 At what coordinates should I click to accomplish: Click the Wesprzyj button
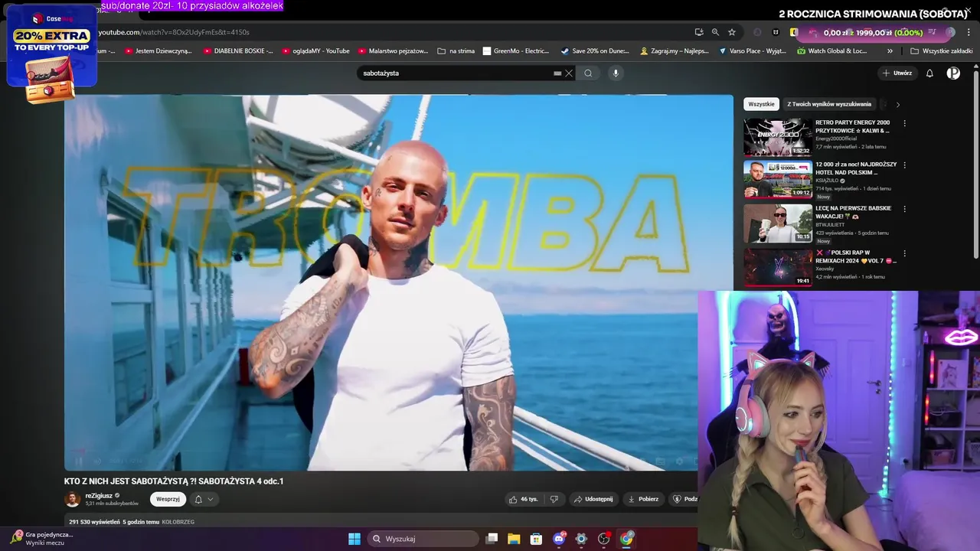168,499
